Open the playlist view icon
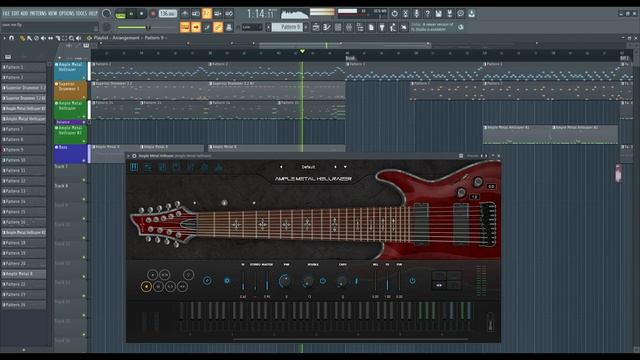This screenshot has width=640, height=360. coord(316,27)
